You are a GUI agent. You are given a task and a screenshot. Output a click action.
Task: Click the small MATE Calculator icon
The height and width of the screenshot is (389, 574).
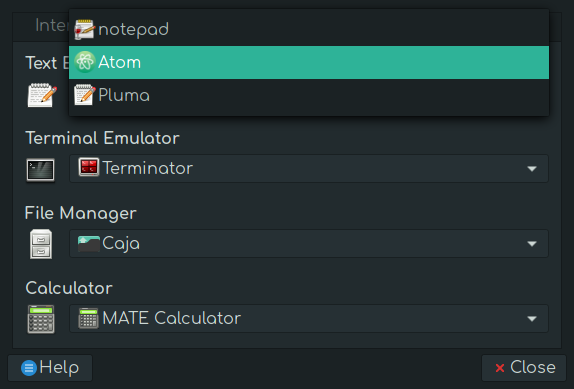click(x=88, y=318)
